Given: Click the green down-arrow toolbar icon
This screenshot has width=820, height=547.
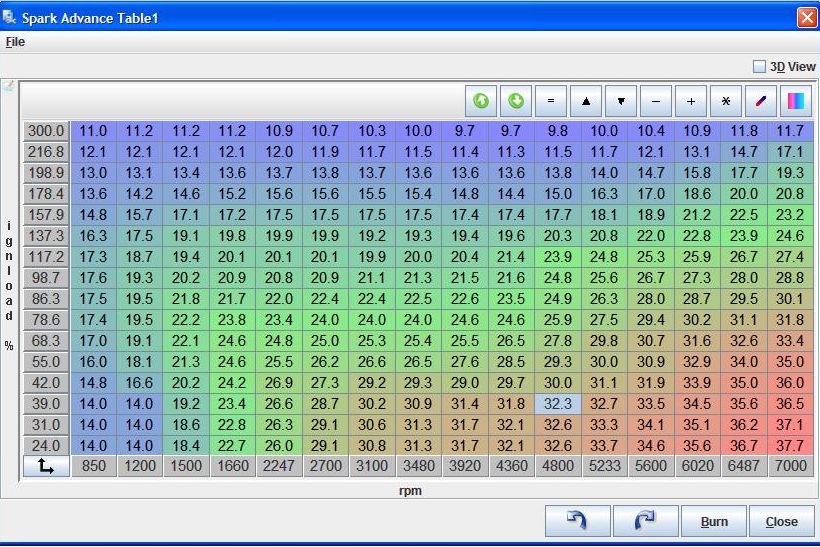Looking at the screenshot, I should click(x=516, y=101).
